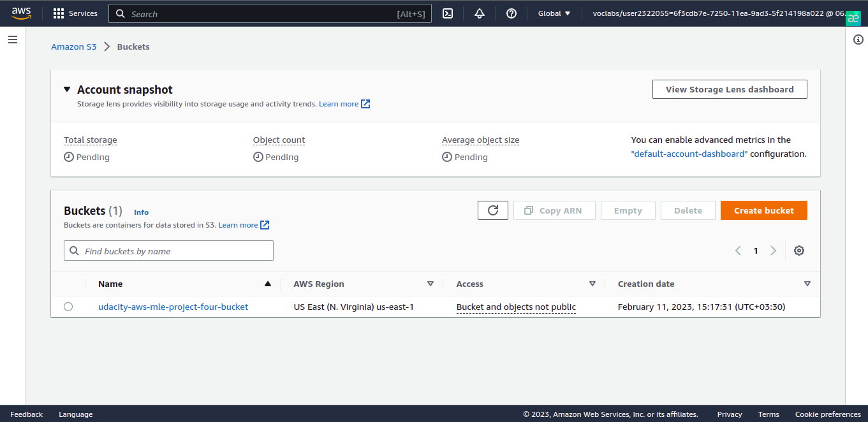Viewport: 868px width, 422px height.
Task: Click external link icon beside Buckets Learn more
Action: (x=265, y=225)
